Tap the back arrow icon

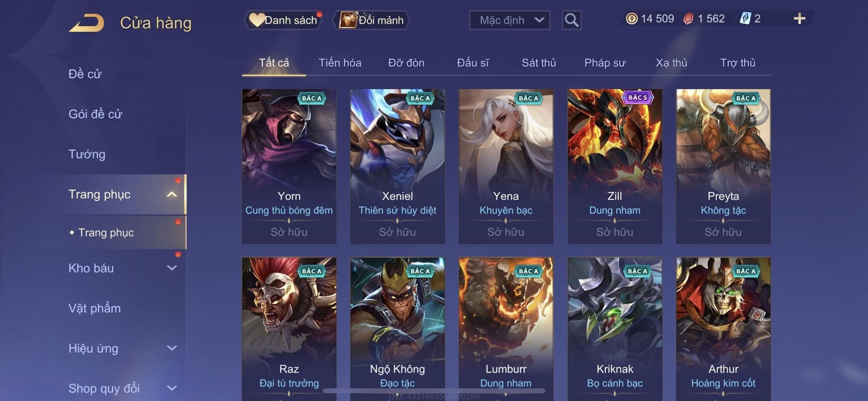click(x=87, y=23)
